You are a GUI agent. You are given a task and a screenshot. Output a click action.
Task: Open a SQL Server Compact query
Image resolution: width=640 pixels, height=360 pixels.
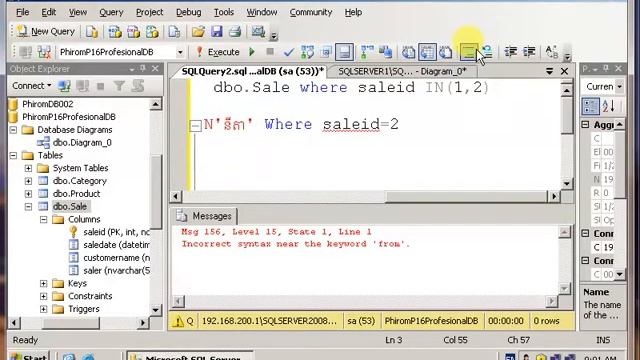click(x=174, y=31)
